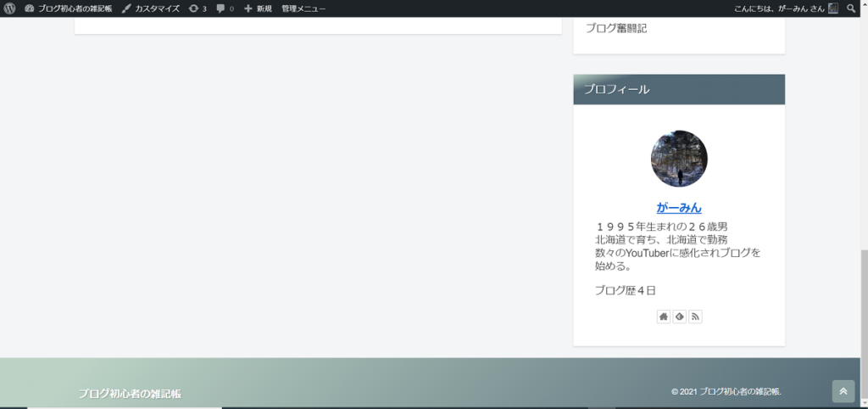
Task: Click the round profile photo
Action: [x=679, y=159]
